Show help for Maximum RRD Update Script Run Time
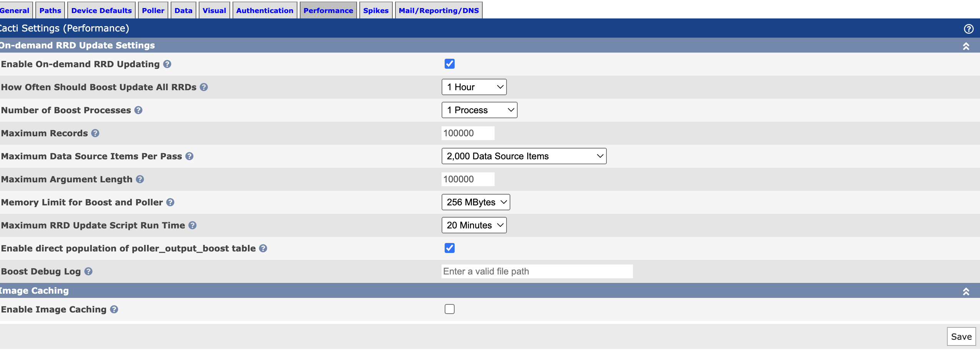Image resolution: width=980 pixels, height=357 pixels. pyautogui.click(x=193, y=225)
